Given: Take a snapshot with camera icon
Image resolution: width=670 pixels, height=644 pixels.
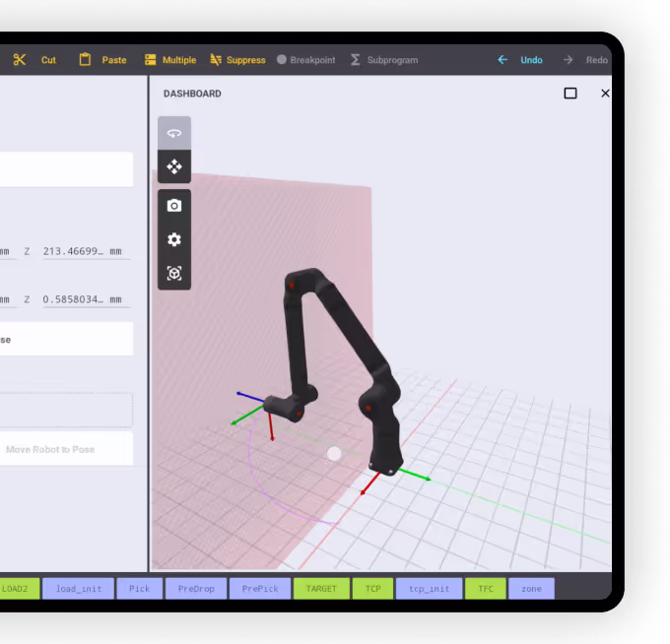Looking at the screenshot, I should tap(174, 206).
